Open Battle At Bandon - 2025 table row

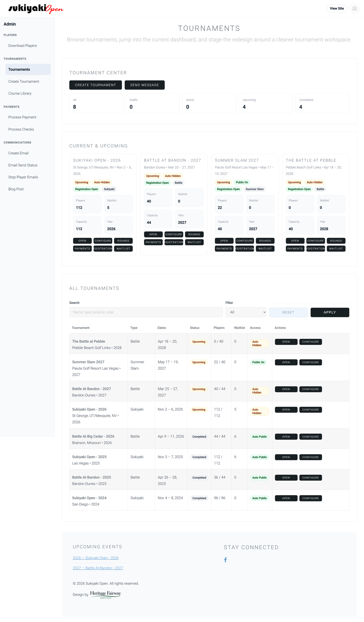click(x=286, y=478)
